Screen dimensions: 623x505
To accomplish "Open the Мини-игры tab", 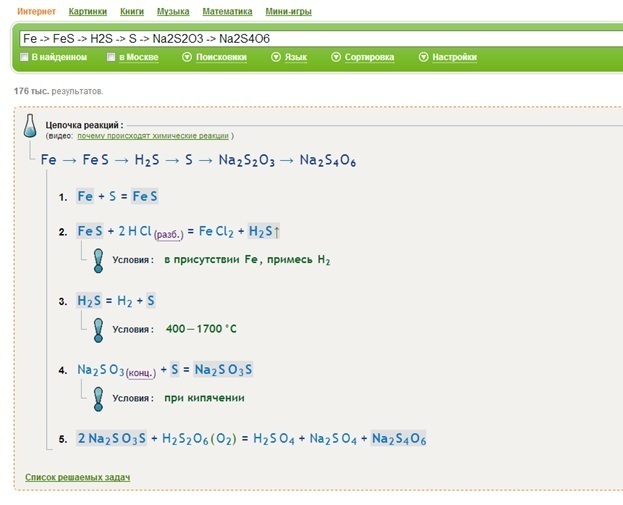I will pos(287,12).
